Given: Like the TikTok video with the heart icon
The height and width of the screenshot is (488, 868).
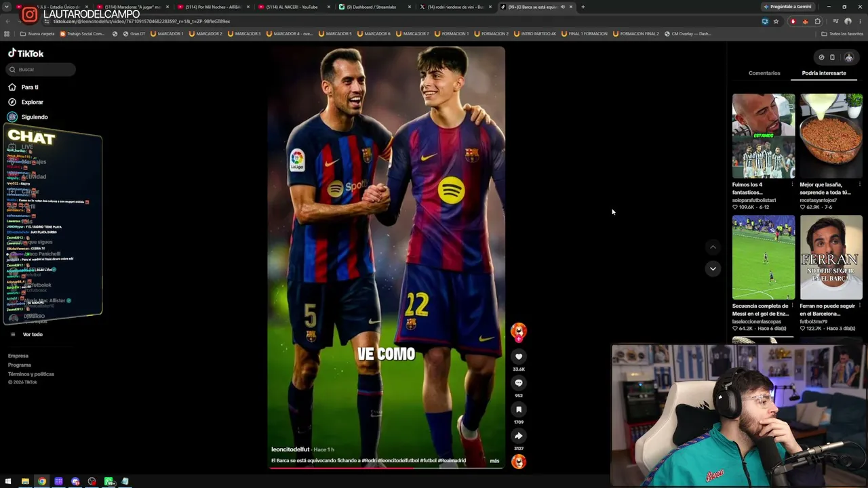Looking at the screenshot, I should [519, 357].
